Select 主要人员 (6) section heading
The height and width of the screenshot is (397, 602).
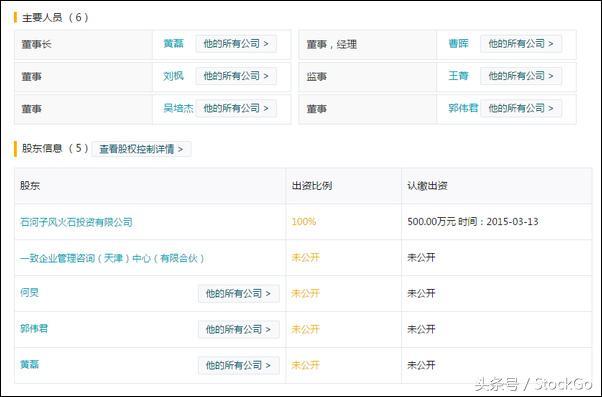tap(55, 17)
